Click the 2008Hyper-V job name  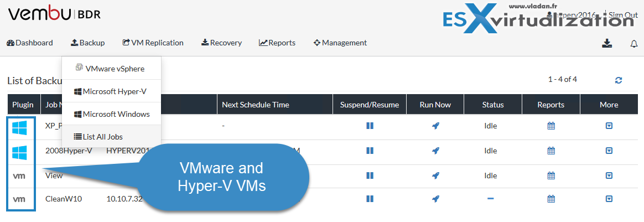[x=69, y=151]
